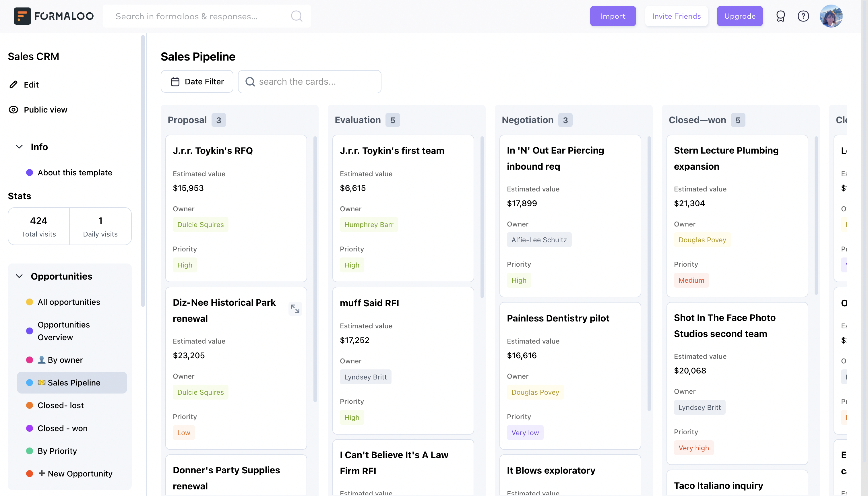Click the calendar icon in Date Filter
The width and height of the screenshot is (868, 496).
[175, 82]
